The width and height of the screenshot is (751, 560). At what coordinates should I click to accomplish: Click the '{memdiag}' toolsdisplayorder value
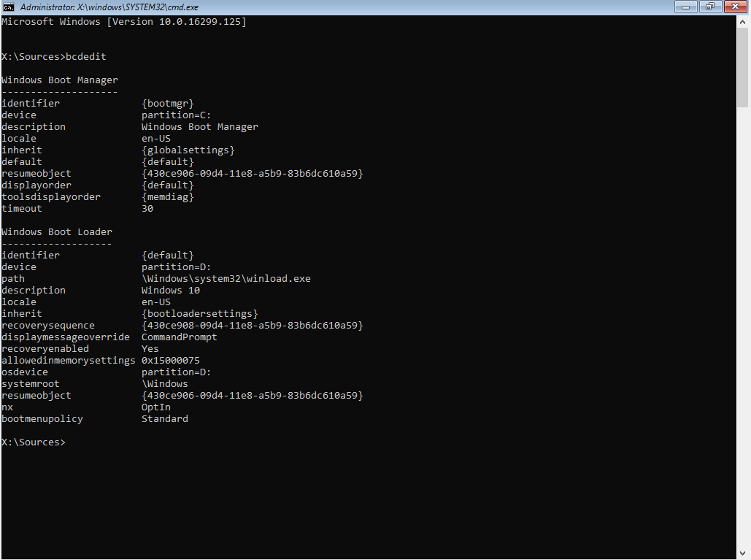168,197
